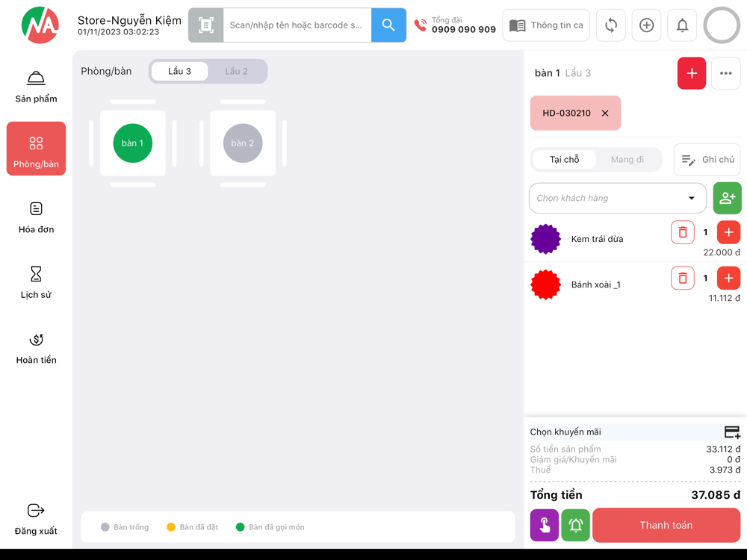The image size is (747, 560).
Task: Click the NA store logo
Action: point(40,25)
